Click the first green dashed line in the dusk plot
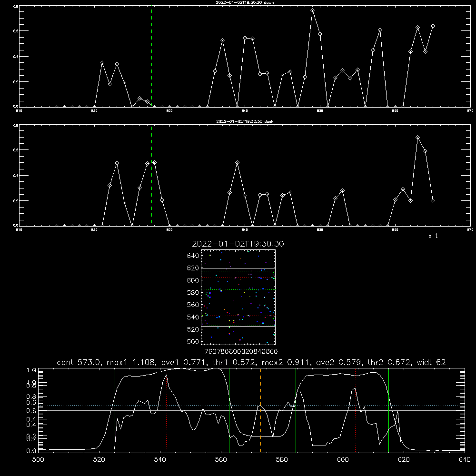 (151, 176)
